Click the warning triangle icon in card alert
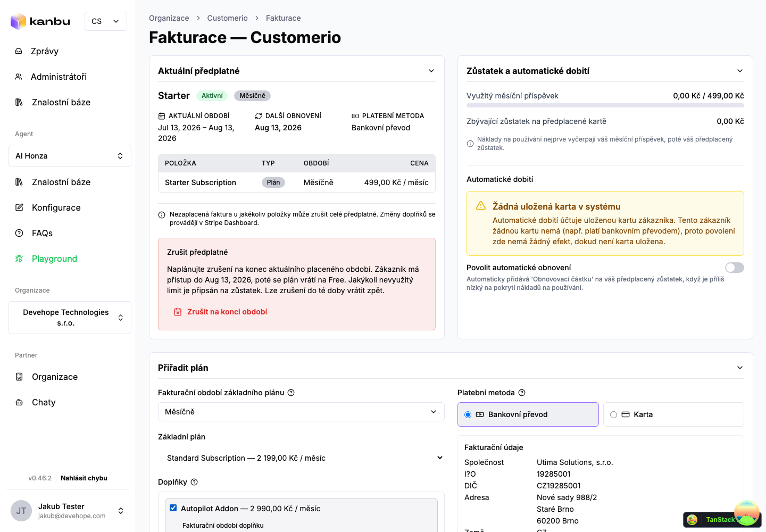Viewport: 766px width, 532px height. click(481, 205)
